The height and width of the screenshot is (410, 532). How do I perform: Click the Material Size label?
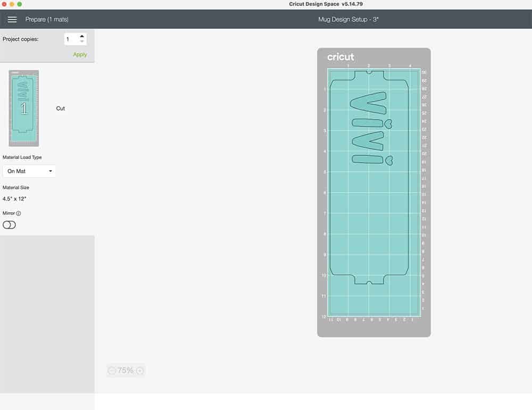coord(16,188)
